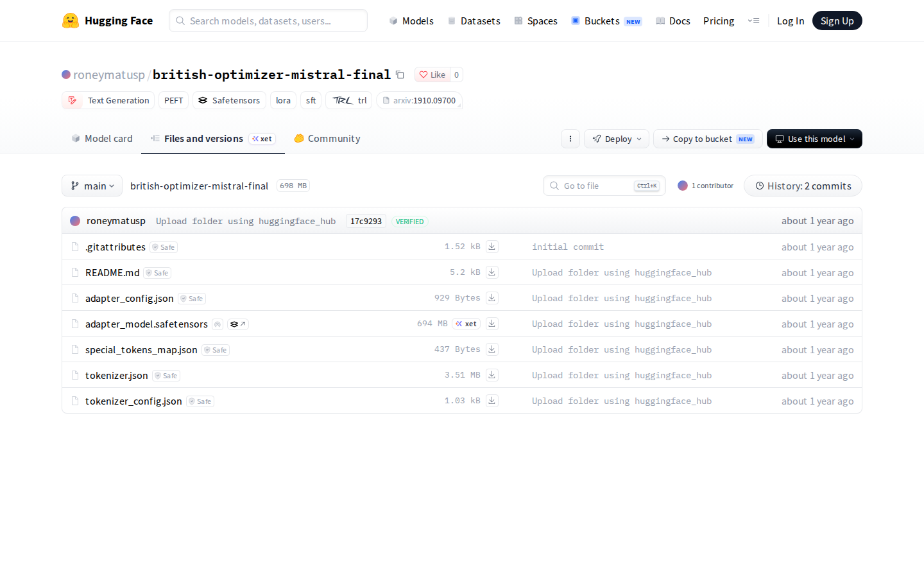The image size is (924, 578).
Task: Download adapter_config.json
Action: [x=492, y=298]
